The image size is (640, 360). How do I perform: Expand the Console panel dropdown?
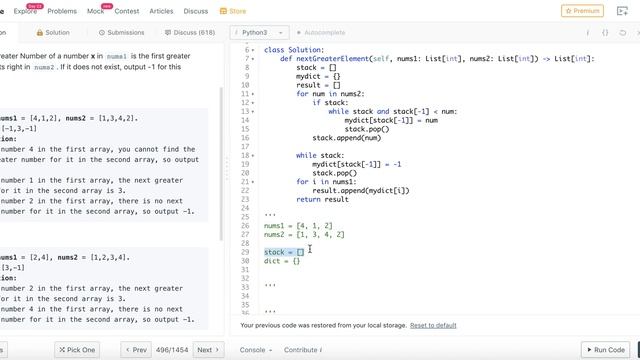point(256,350)
